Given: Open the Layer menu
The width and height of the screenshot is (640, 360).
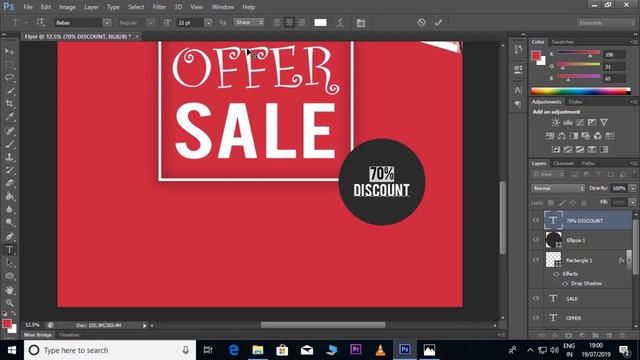Looking at the screenshot, I should tap(91, 7).
